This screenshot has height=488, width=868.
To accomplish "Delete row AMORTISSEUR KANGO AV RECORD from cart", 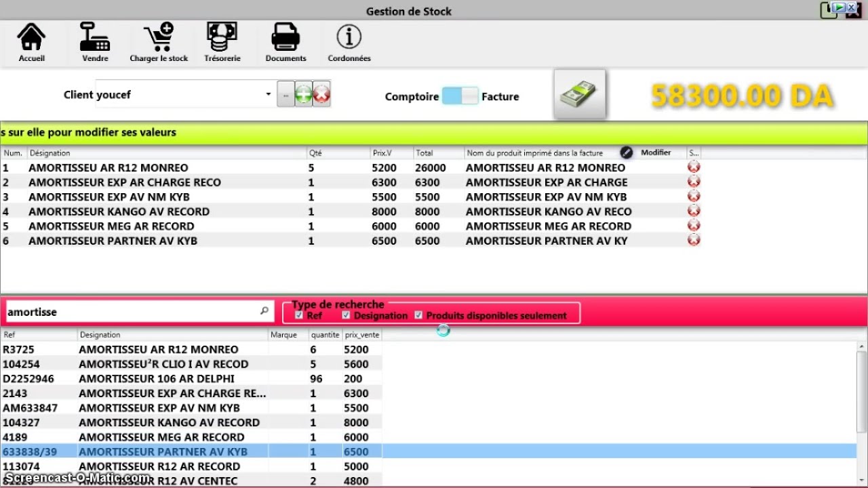I will pos(694,211).
